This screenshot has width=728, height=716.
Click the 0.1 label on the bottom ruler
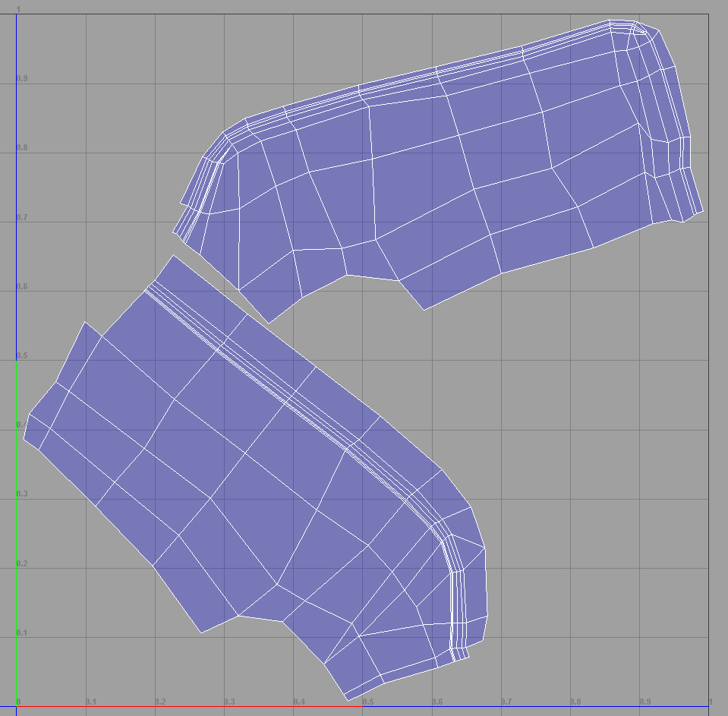click(x=91, y=702)
